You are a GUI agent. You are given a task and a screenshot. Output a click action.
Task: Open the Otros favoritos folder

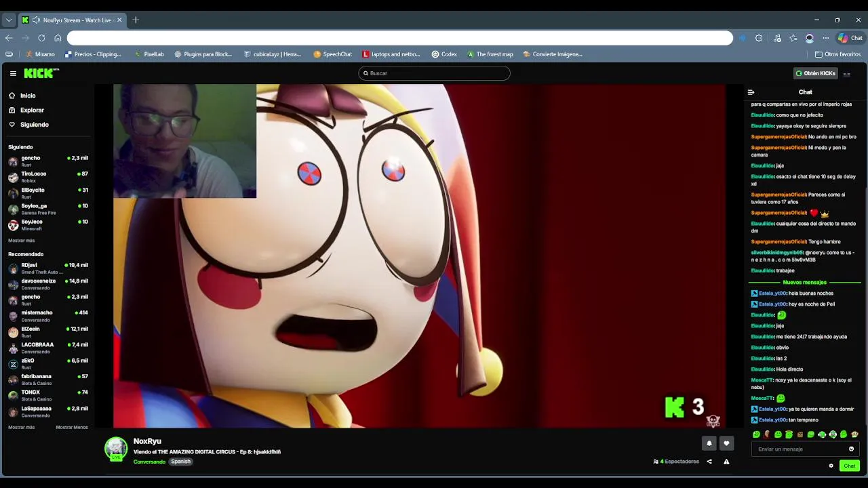pos(837,54)
